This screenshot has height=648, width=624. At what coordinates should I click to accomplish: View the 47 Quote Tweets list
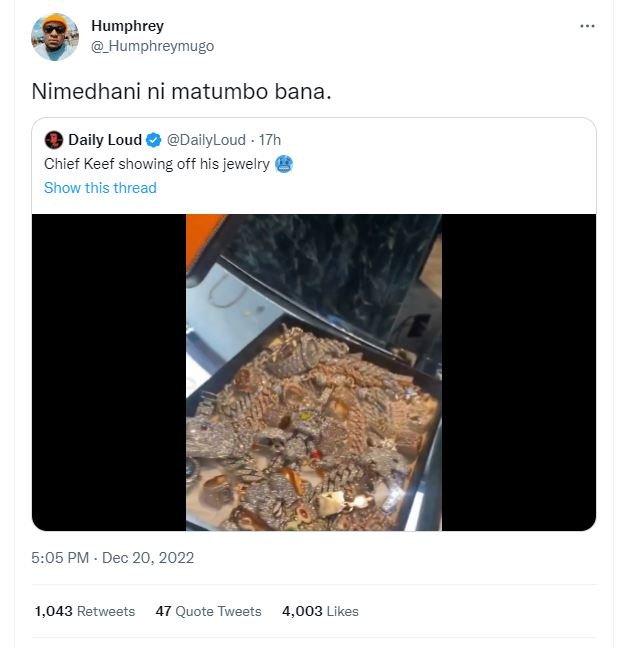click(x=208, y=611)
